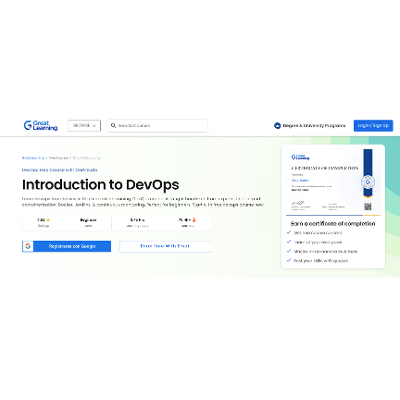This screenshot has width=400, height=400.
Task: Click the graduation cap icon beside Degree Programs
Action: point(277,126)
